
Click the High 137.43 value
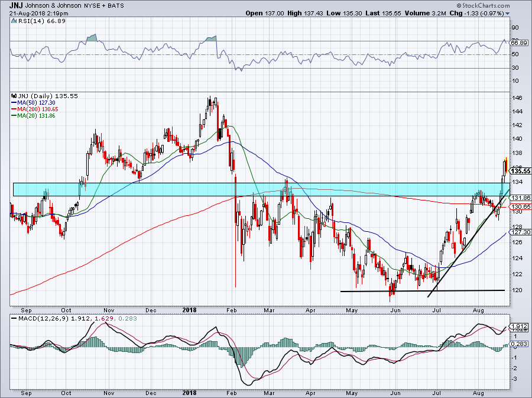[x=306, y=13]
